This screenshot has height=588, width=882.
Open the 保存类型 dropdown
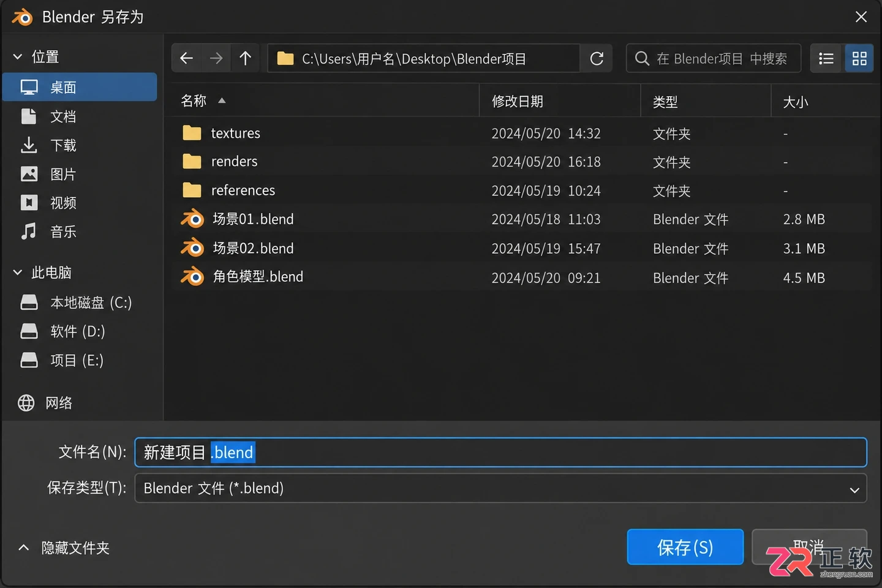pyautogui.click(x=500, y=488)
